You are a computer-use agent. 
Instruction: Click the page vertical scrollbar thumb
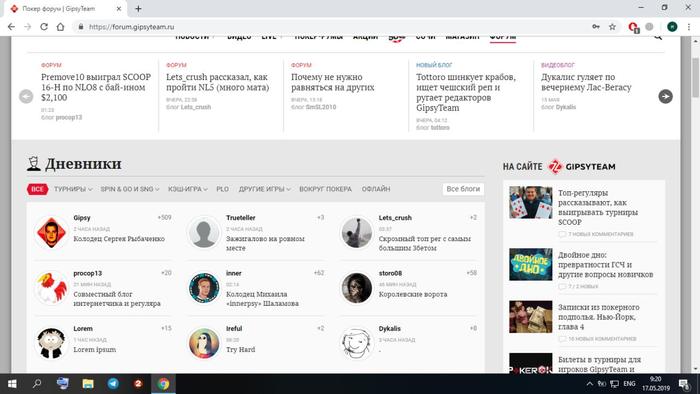tap(695, 77)
